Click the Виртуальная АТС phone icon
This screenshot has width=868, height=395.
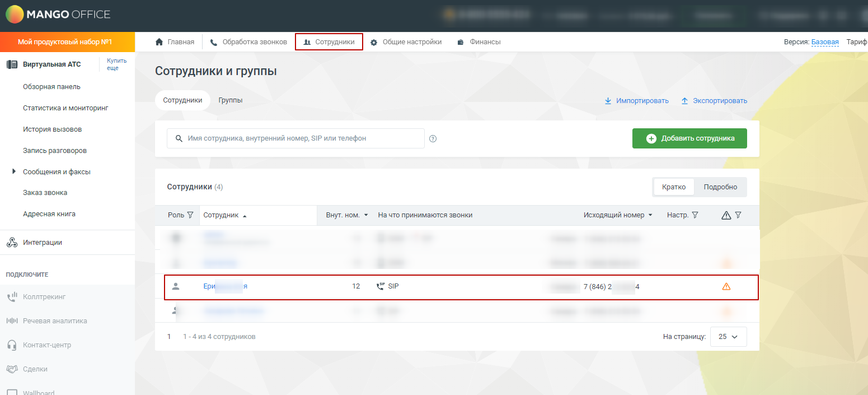coord(12,64)
